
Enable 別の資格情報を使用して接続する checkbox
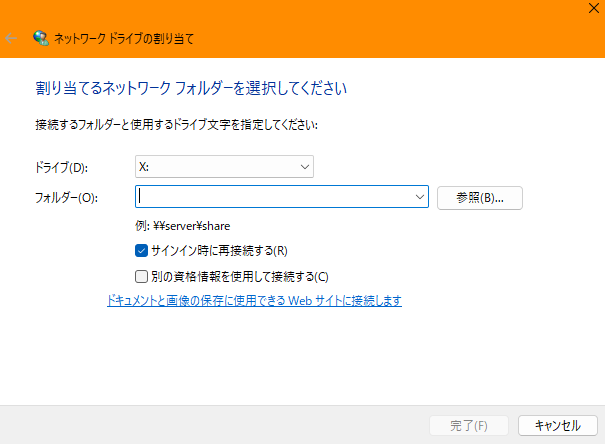click(141, 276)
